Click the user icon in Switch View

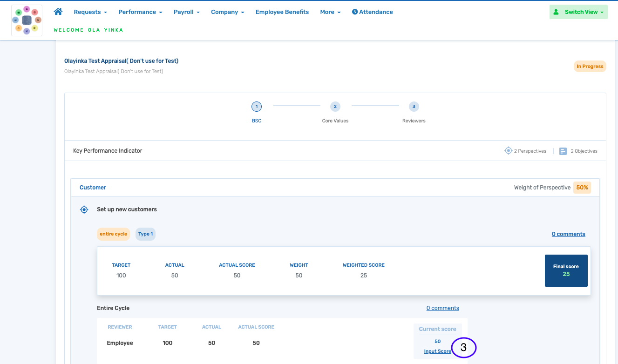[x=556, y=12]
